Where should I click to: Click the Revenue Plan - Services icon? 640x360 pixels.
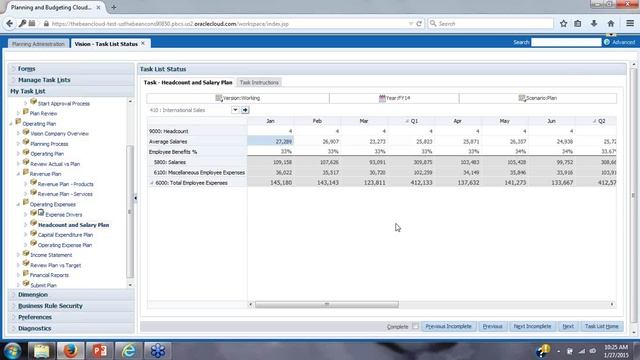tap(33, 192)
